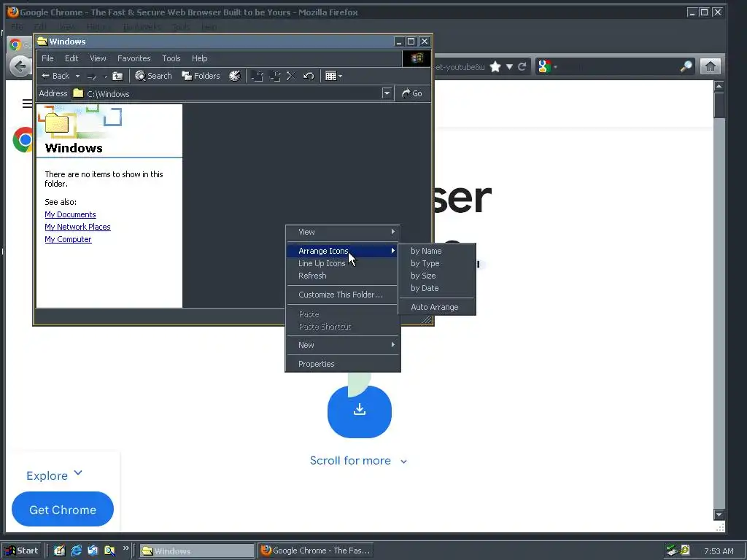The width and height of the screenshot is (747, 560).
Task: Go up one folder level in Explorer
Action: 117,76
